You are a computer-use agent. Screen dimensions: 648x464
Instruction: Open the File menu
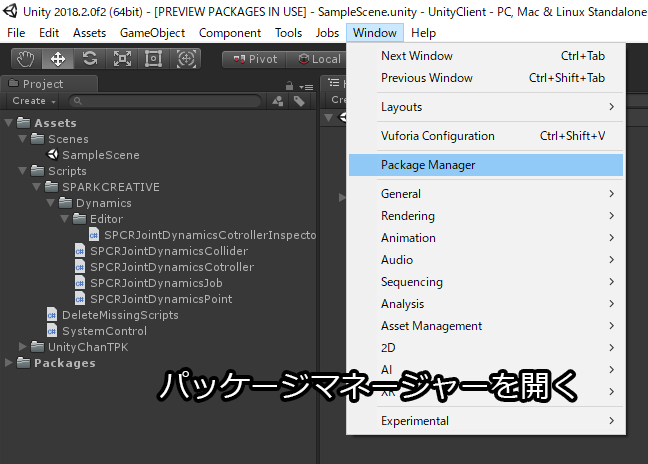[x=16, y=33]
